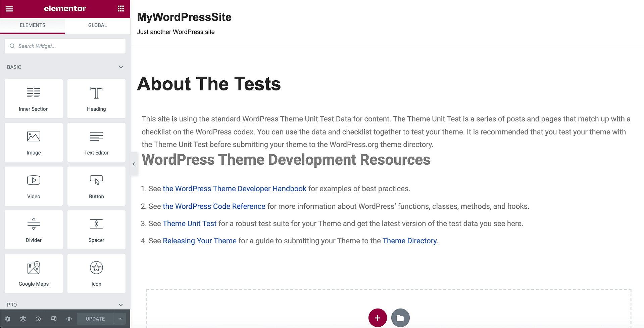Collapse the editor panel with the arrow

[x=134, y=164]
